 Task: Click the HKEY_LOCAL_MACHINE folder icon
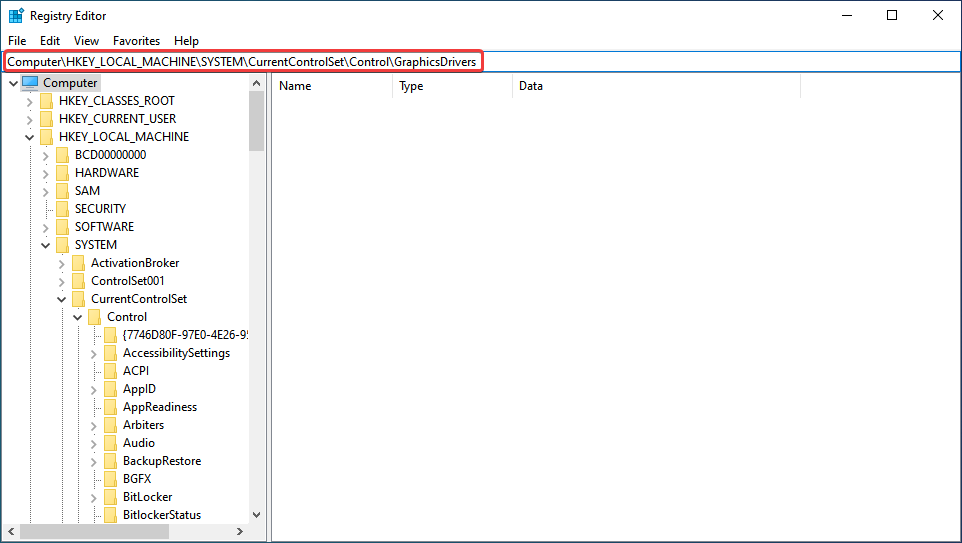click(47, 136)
